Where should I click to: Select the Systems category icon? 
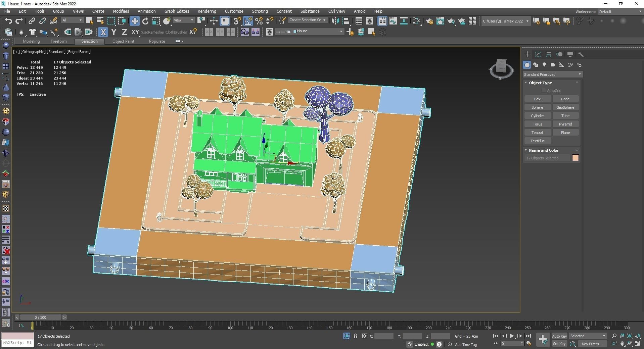coord(579,65)
